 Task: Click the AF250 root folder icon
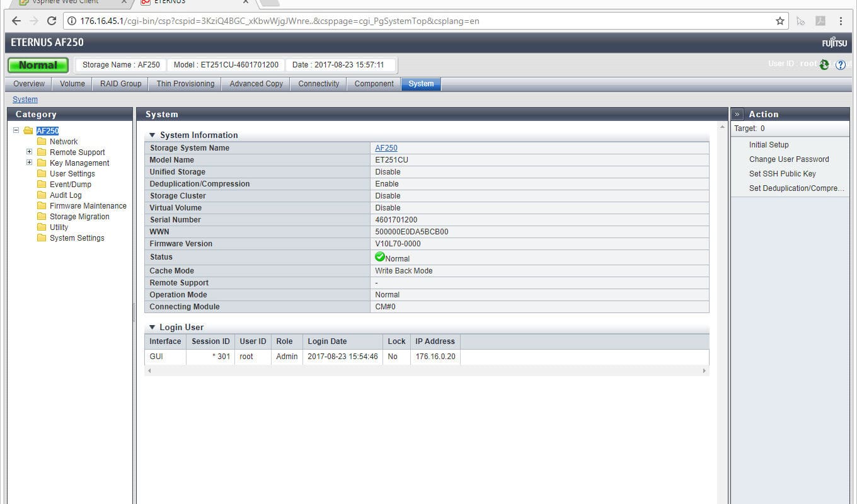click(28, 131)
